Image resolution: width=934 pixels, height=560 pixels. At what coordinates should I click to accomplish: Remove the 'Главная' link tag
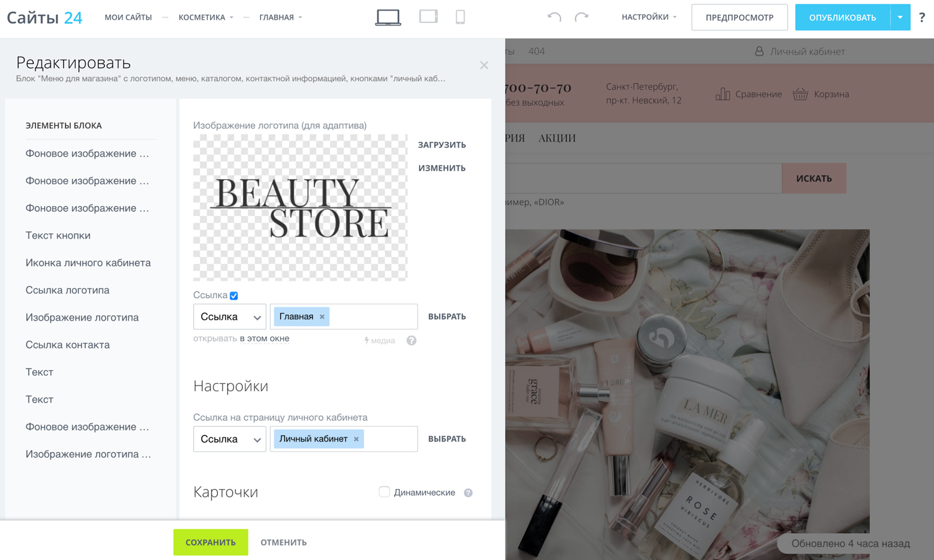coord(322,317)
